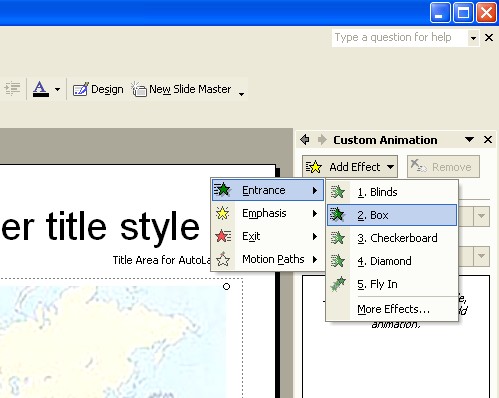
Task: Click the Fly In effect star icon
Action: point(338,284)
